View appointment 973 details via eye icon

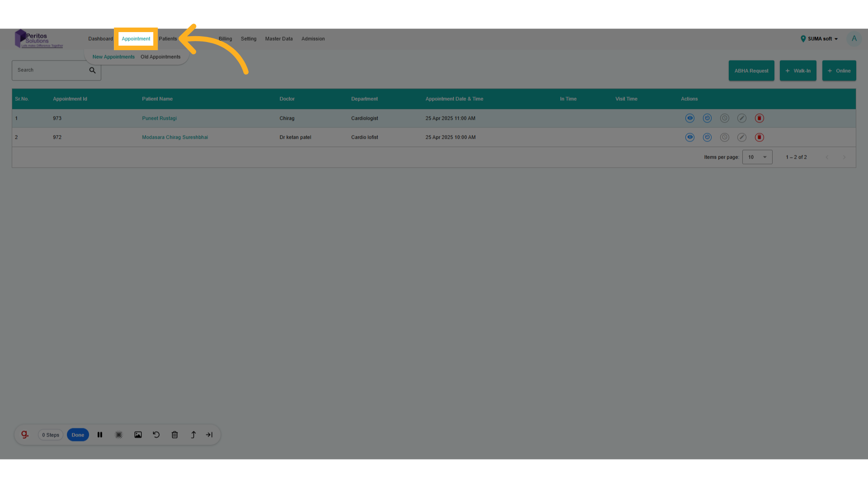[689, 118]
